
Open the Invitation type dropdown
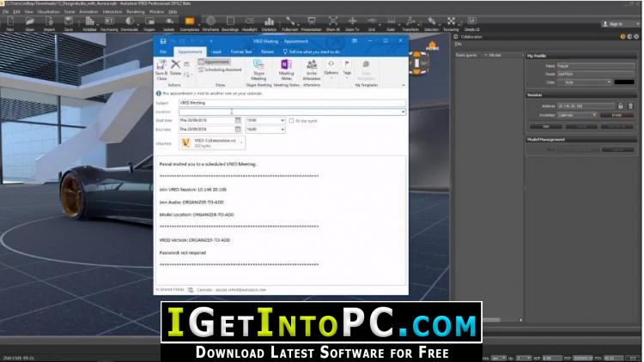[577, 115]
